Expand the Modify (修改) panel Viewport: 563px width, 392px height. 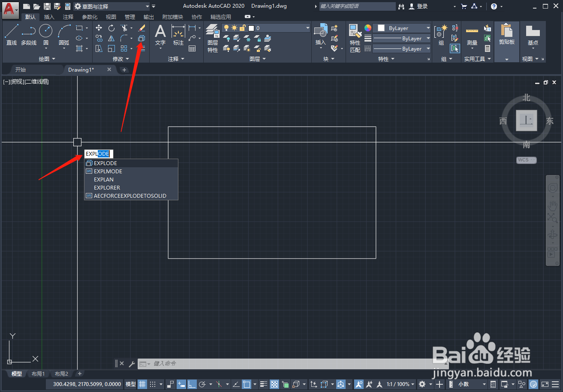click(120, 59)
